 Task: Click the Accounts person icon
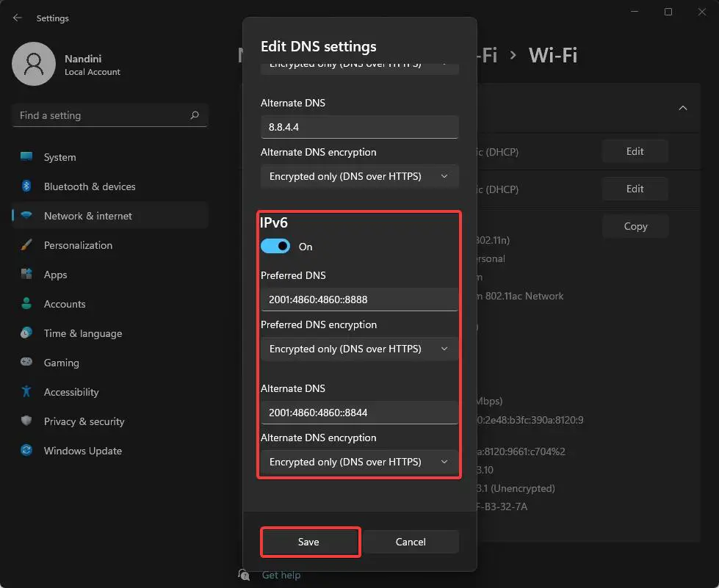(26, 303)
